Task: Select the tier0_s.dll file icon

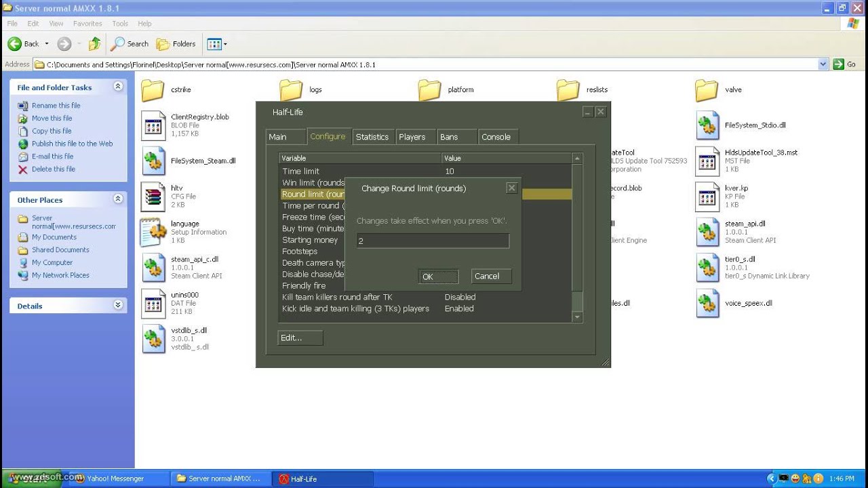Action: click(707, 268)
